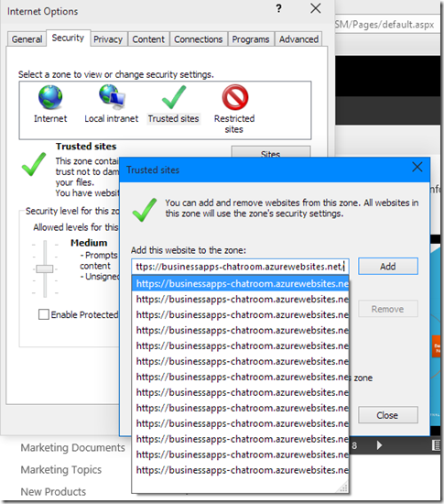Open the Advanced tab
444x504 pixels.
click(x=298, y=39)
